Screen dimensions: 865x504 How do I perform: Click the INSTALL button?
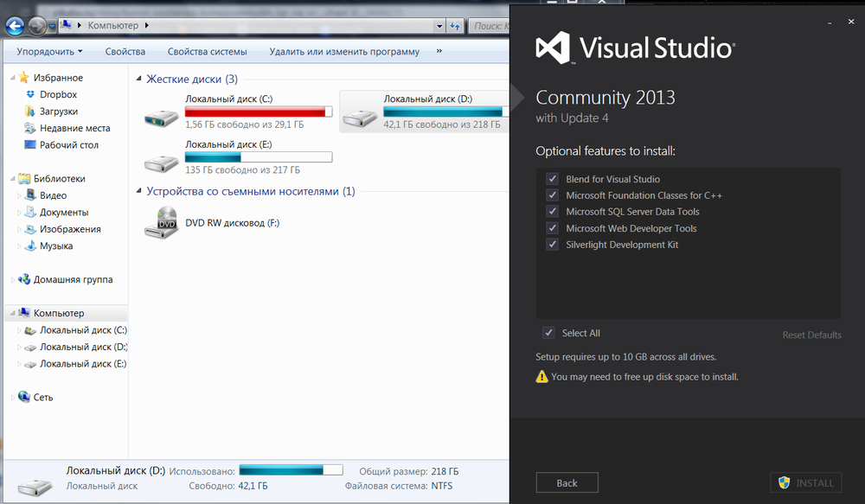point(806,482)
